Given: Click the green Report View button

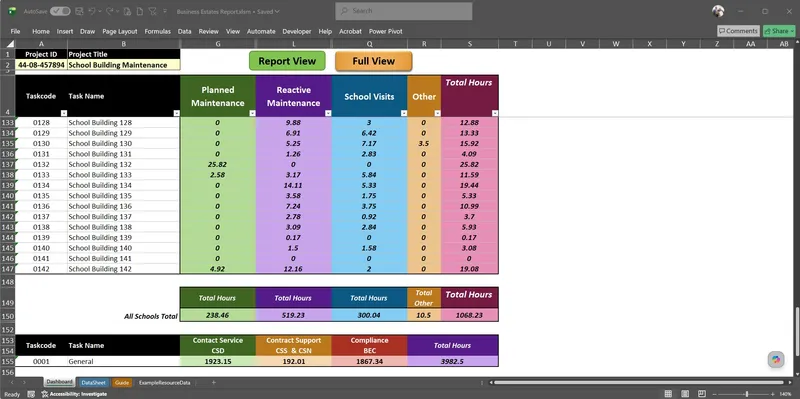Looking at the screenshot, I should (x=287, y=61).
